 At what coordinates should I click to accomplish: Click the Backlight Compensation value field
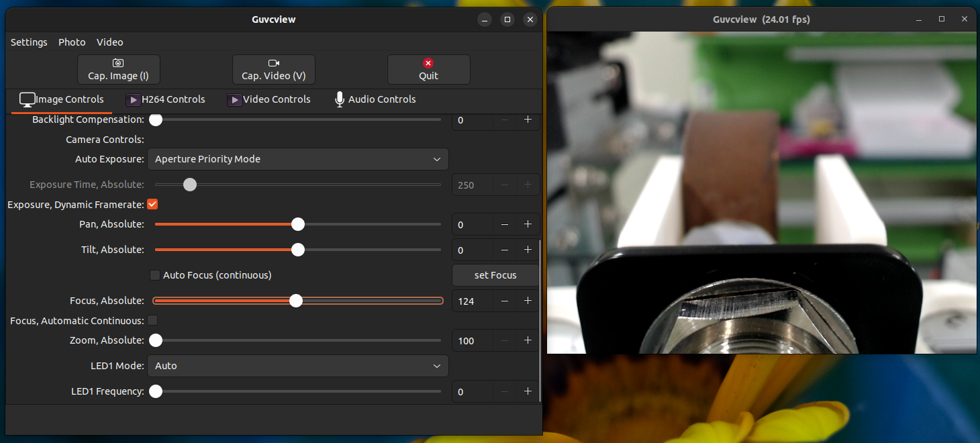click(x=473, y=119)
